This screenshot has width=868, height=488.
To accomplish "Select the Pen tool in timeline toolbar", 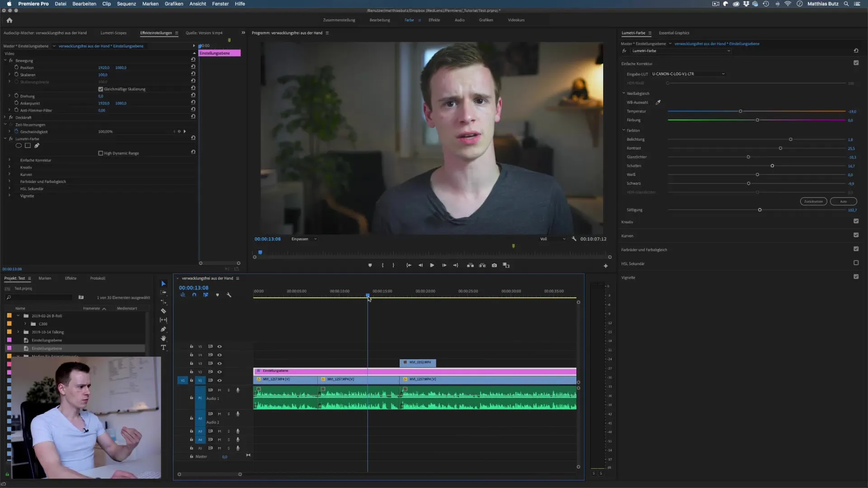I will pyautogui.click(x=164, y=329).
